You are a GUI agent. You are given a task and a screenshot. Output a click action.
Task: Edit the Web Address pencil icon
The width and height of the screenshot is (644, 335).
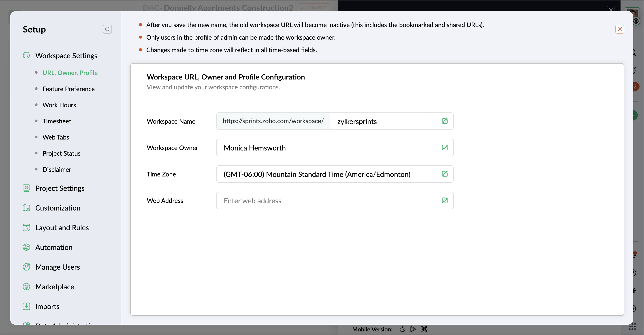(445, 200)
